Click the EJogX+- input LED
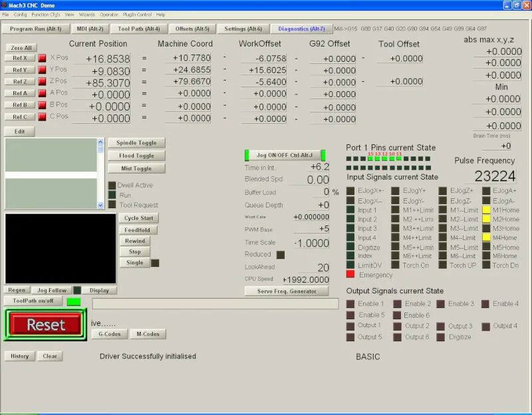The image size is (532, 415). coord(350,191)
